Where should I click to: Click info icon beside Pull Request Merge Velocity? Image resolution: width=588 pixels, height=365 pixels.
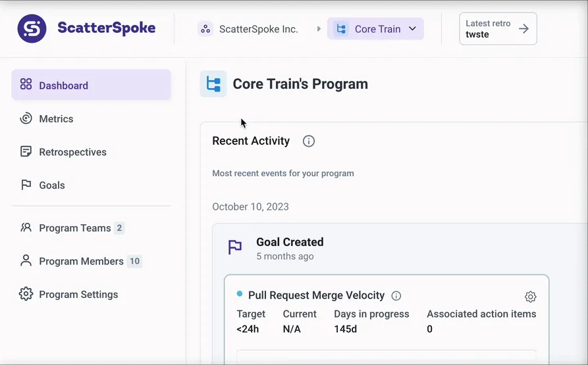click(x=396, y=296)
